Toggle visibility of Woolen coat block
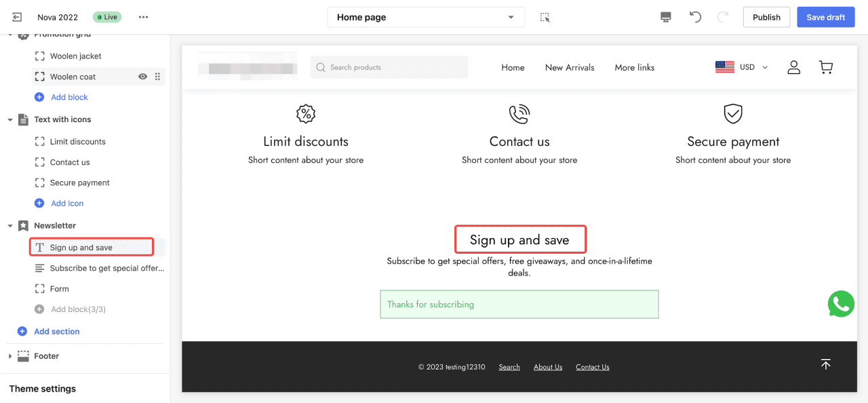Screen dimensions: 868x403 (142, 77)
